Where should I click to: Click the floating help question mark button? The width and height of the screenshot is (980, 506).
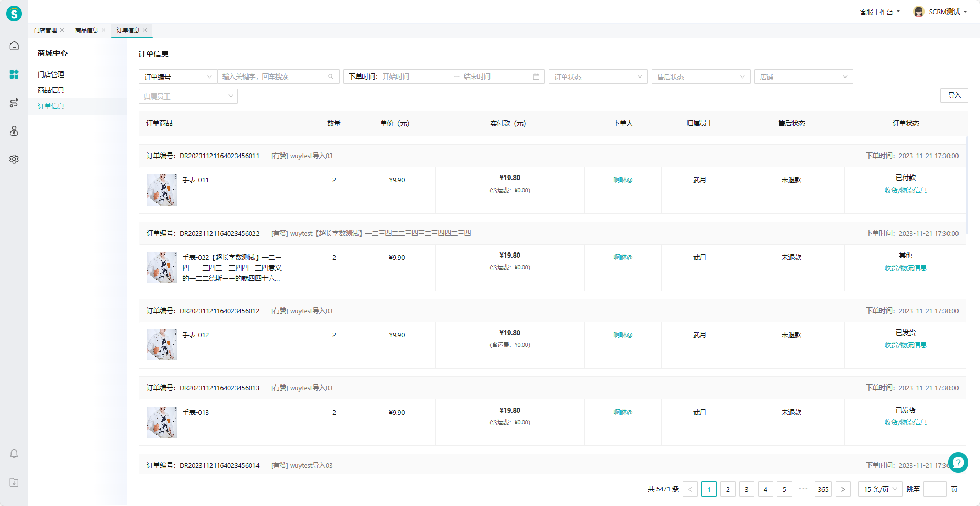tap(958, 462)
